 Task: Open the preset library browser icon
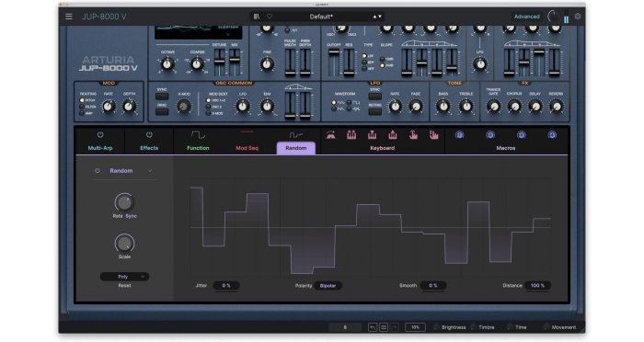coord(257,17)
